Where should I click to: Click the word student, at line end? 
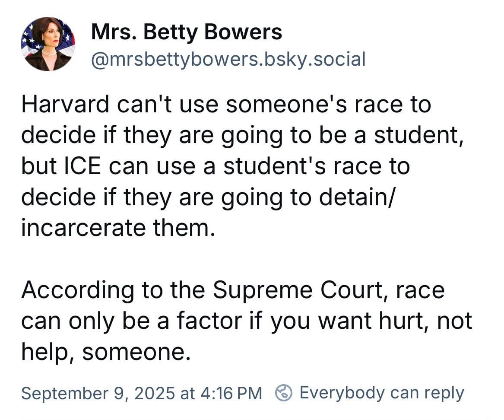point(419,135)
